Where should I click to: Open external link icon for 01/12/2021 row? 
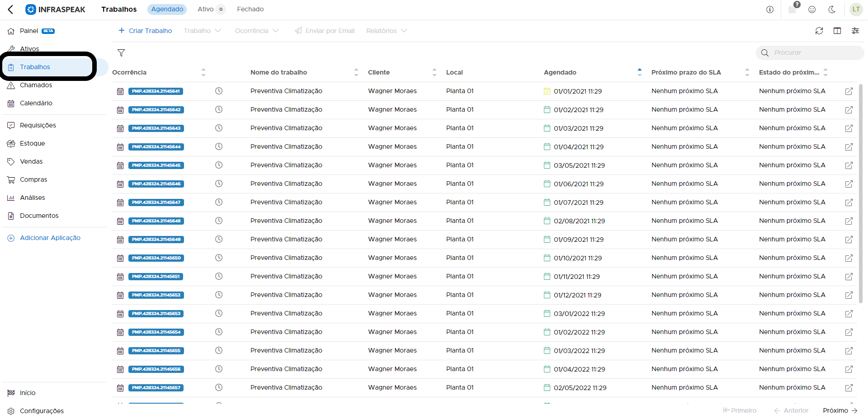[849, 295]
